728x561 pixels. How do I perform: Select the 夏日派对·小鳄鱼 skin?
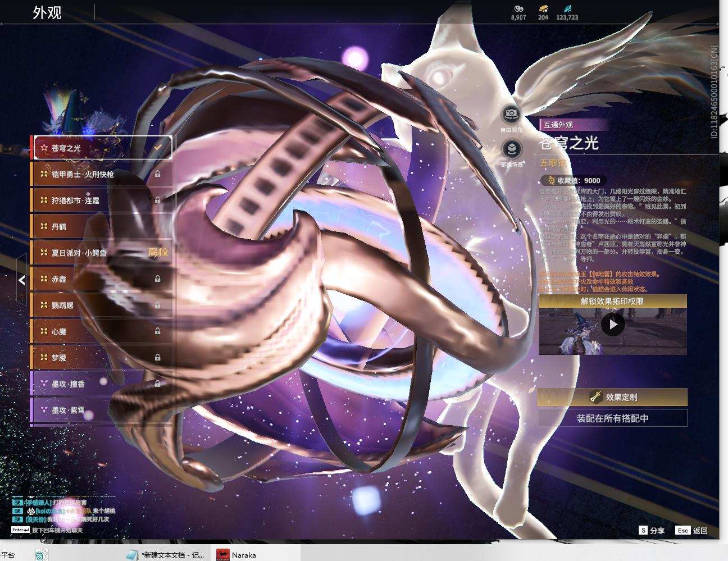coord(102,253)
